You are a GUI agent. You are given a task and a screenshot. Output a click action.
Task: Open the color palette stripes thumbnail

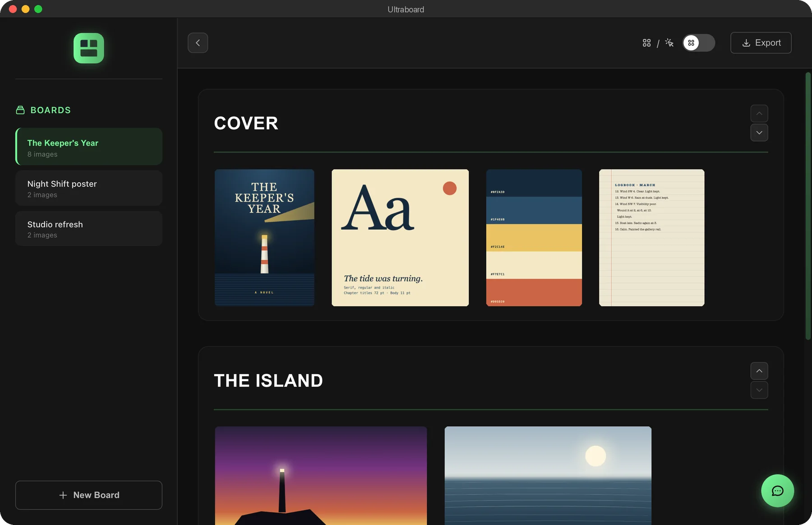[534, 238]
